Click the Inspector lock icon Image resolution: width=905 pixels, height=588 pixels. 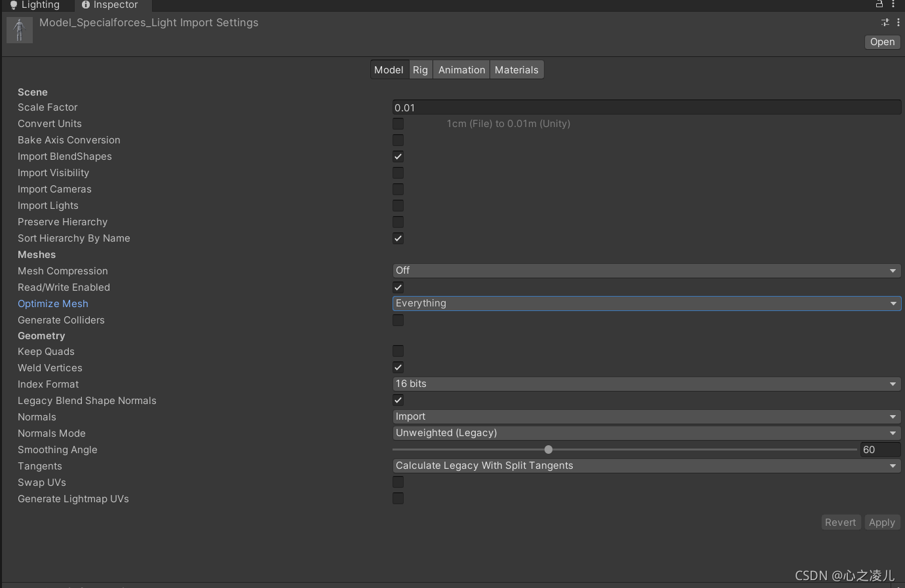pyautogui.click(x=879, y=4)
